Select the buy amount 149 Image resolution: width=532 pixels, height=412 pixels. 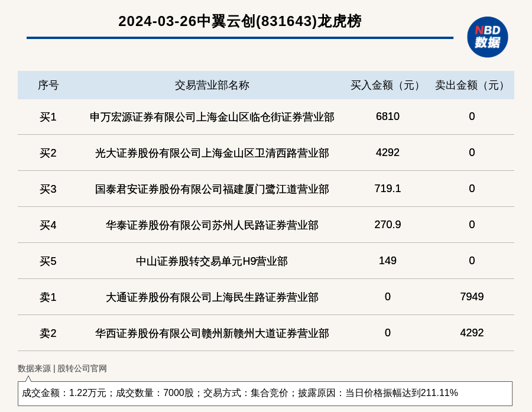pos(387,260)
